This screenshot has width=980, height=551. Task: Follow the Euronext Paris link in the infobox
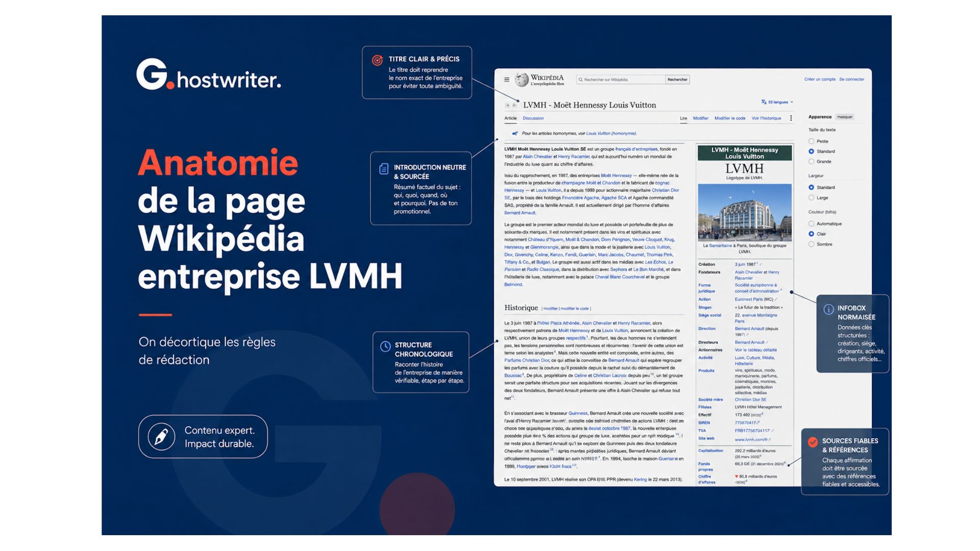tap(748, 299)
